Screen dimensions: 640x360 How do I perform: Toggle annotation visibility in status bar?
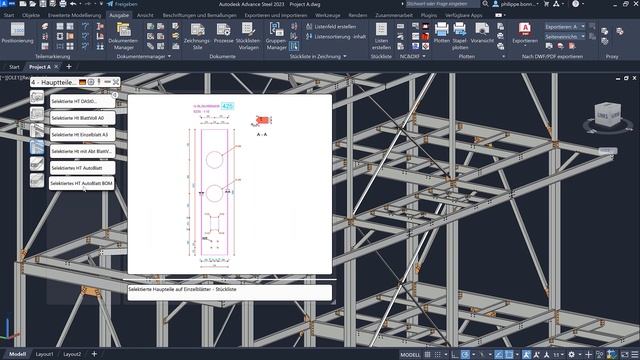point(527,355)
